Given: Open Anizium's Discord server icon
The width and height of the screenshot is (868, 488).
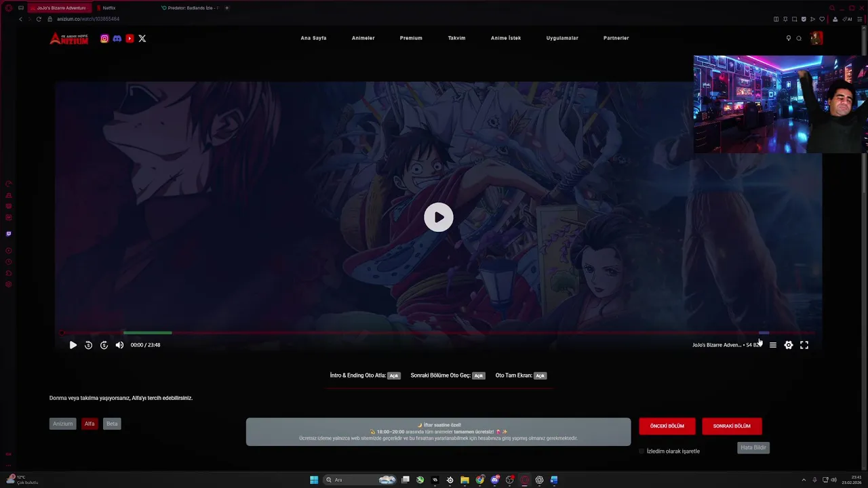Looking at the screenshot, I should [117, 39].
